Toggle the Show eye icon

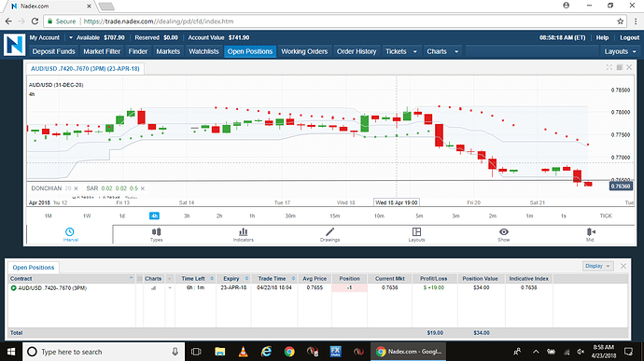504,232
